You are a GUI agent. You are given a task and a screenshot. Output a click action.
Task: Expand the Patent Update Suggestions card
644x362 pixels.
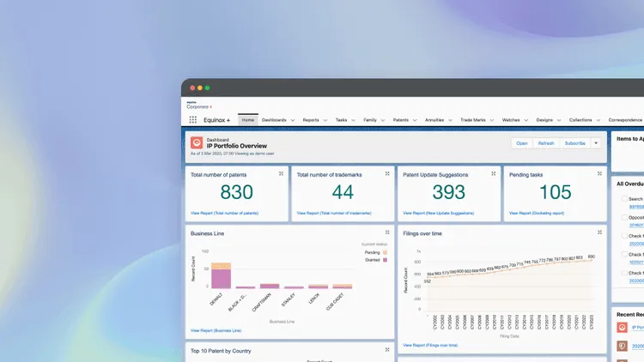[493, 173]
